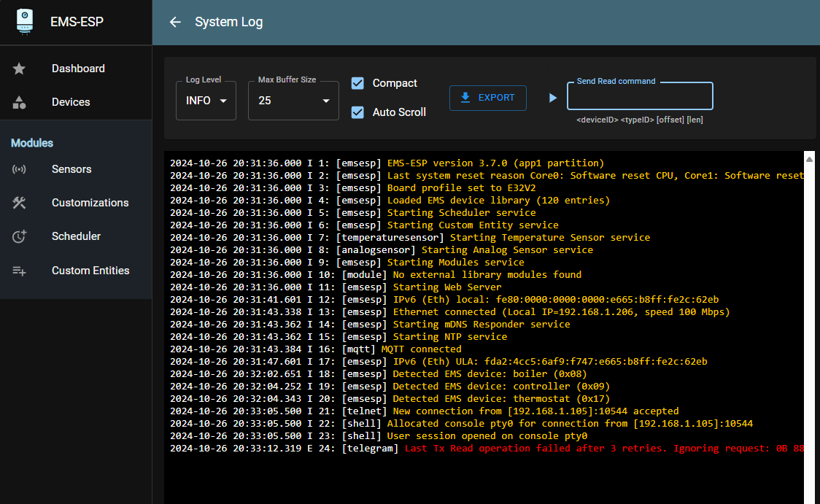Image resolution: width=820 pixels, height=504 pixels.
Task: Expand the INFO log level selector
Action: (206, 100)
